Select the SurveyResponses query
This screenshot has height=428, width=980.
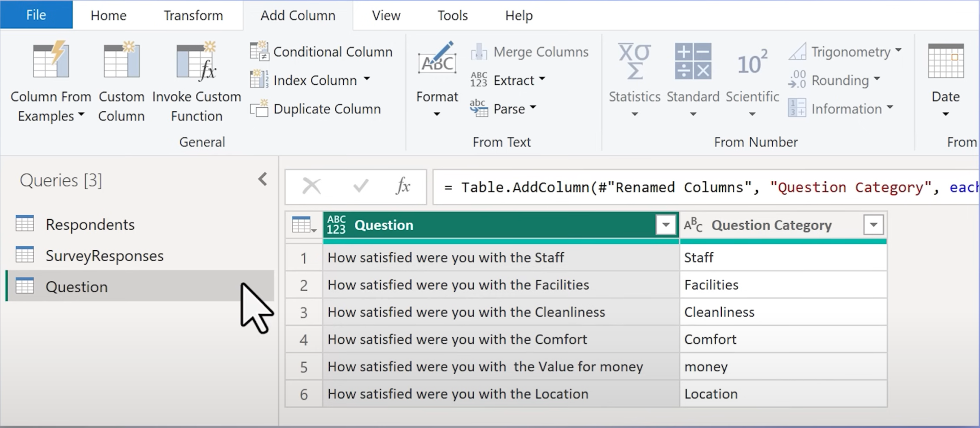coord(140,255)
